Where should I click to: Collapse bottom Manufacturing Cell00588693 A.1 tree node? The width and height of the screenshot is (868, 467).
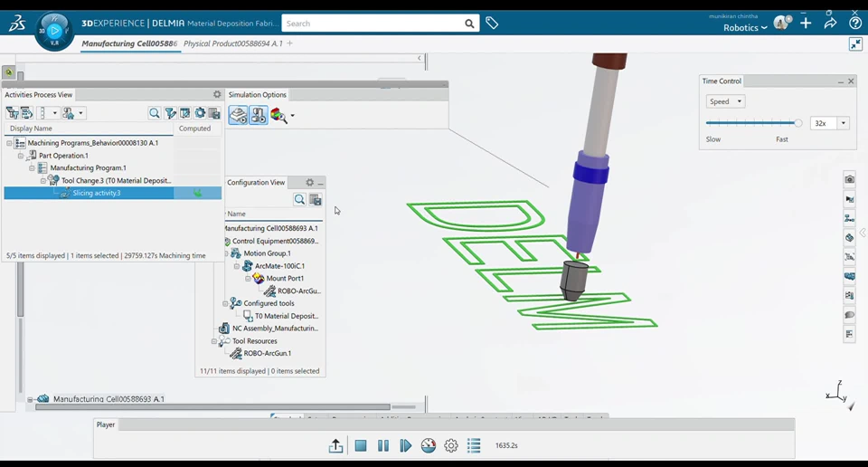click(30, 399)
